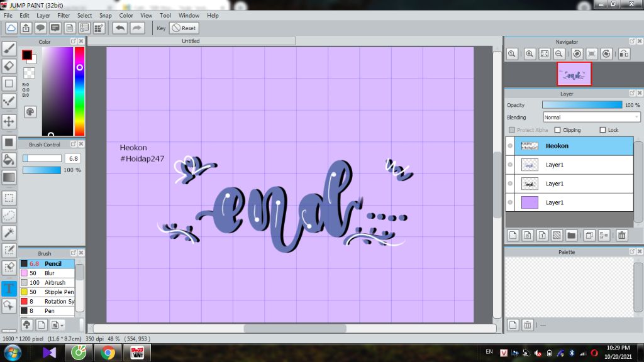Undock the Layer panel
Image resolution: width=644 pixels, height=362 pixels.
(632, 93)
